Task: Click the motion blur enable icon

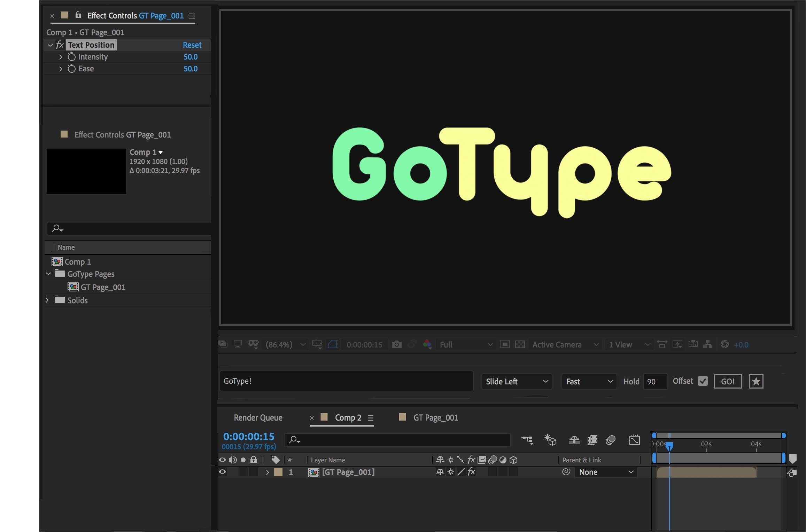Action: pyautogui.click(x=610, y=440)
